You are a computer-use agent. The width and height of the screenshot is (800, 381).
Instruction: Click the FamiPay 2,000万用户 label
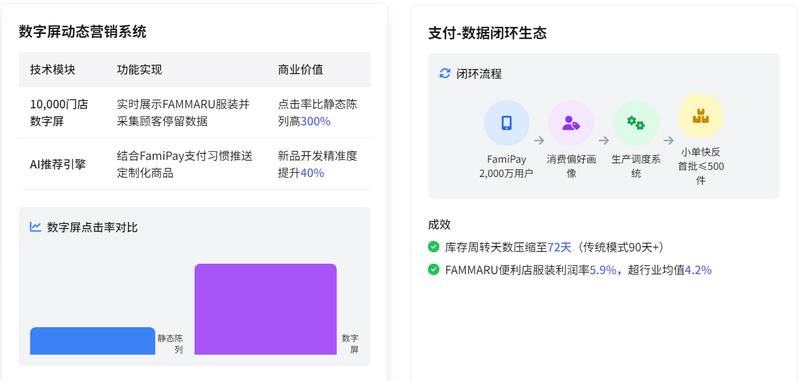coord(506,166)
